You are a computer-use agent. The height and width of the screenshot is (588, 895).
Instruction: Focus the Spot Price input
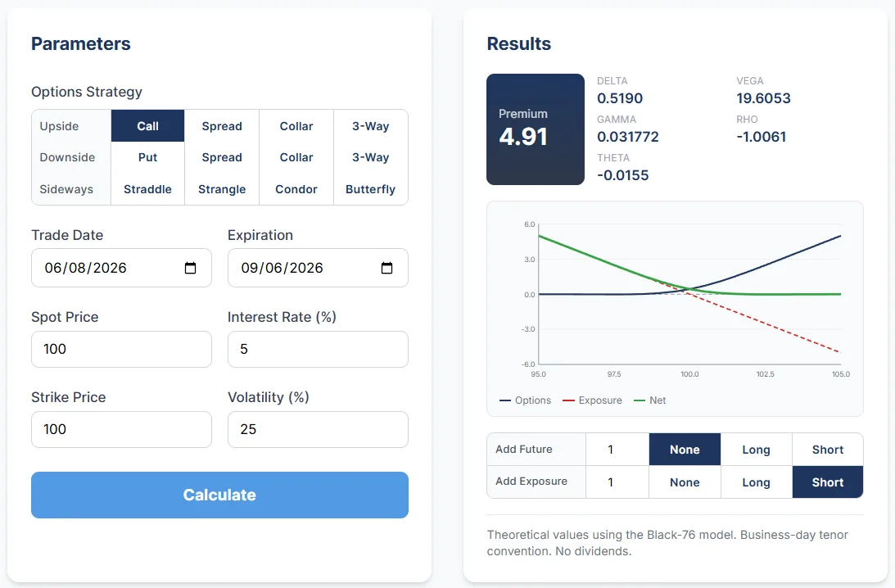(121, 350)
